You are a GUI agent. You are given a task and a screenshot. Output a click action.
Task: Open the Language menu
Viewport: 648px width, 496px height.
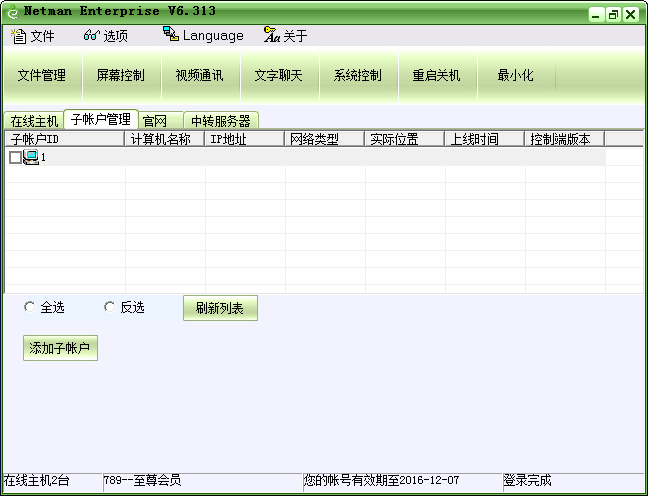[x=203, y=35]
